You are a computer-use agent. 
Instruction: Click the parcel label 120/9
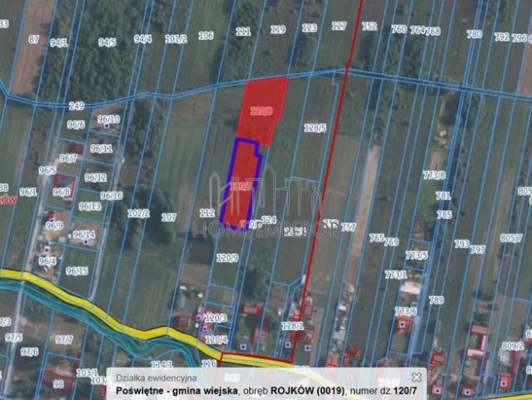[x=227, y=258]
